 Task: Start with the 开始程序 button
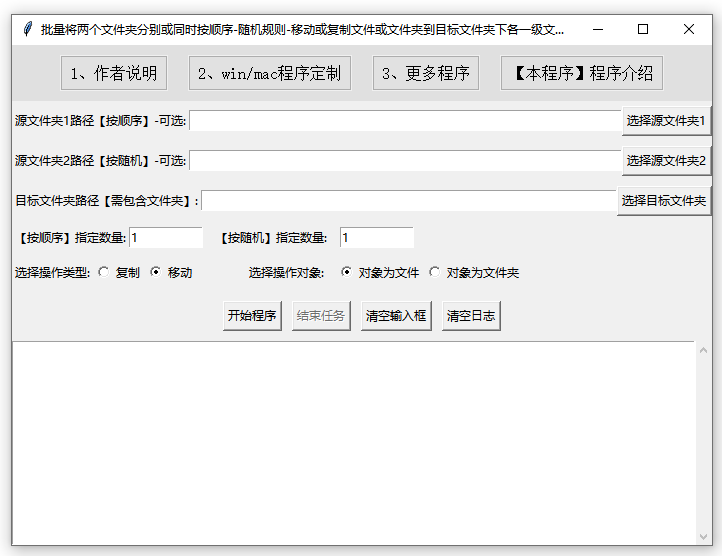252,316
